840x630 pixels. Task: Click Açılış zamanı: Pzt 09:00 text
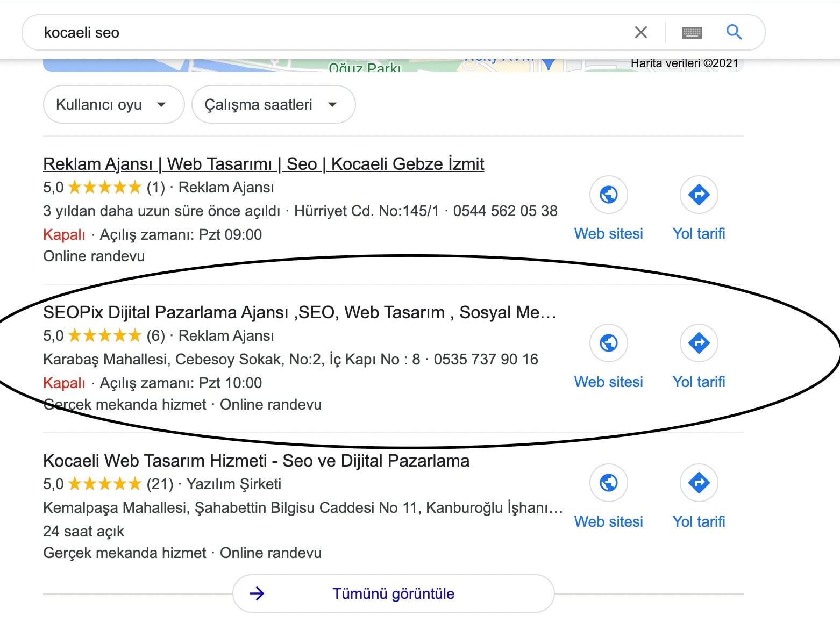[181, 235]
